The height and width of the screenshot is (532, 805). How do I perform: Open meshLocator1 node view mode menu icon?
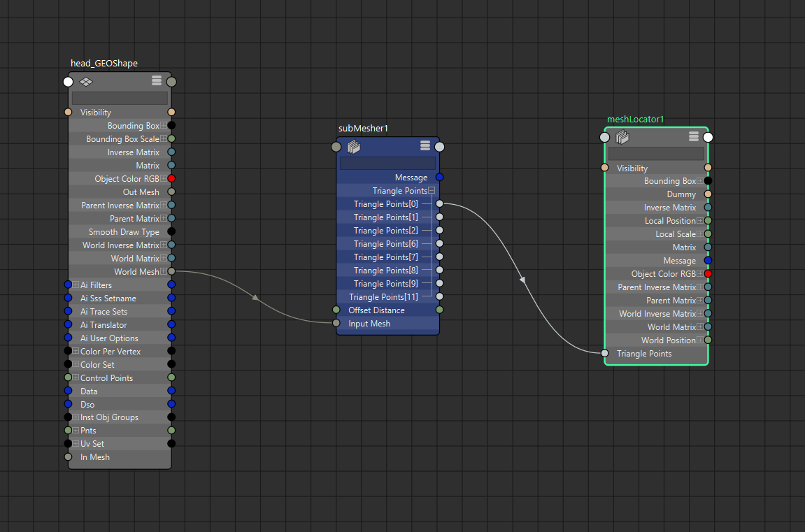[694, 136]
